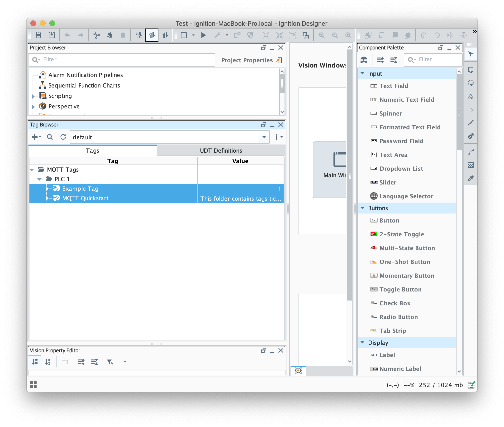Screen dimensions: 504x427
Task: Select the Check Box component
Action: [390, 303]
